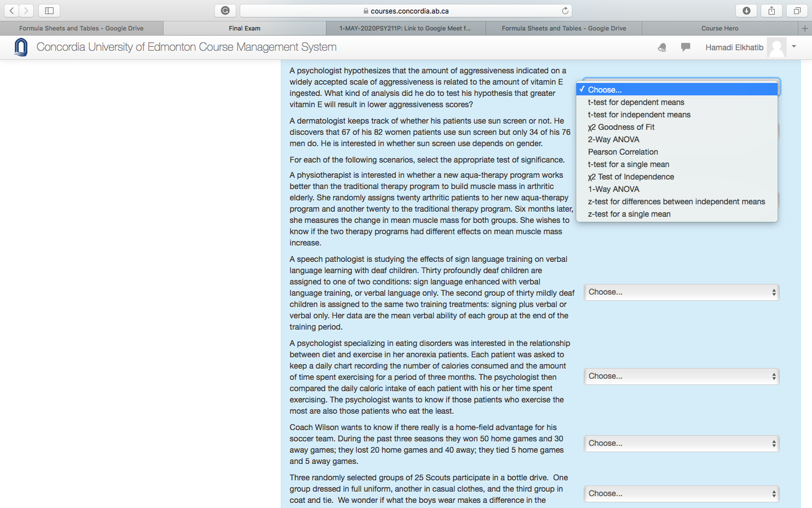Click the Hamadi Elkhatib profile name
Image resolution: width=812 pixels, height=508 pixels.
(x=734, y=47)
